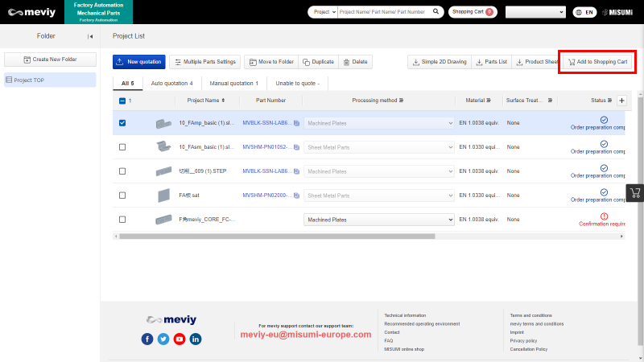Viewport: 644px width, 362px height.
Task: Open thumbnail of 10_FAmp_basic part
Action: 163,123
